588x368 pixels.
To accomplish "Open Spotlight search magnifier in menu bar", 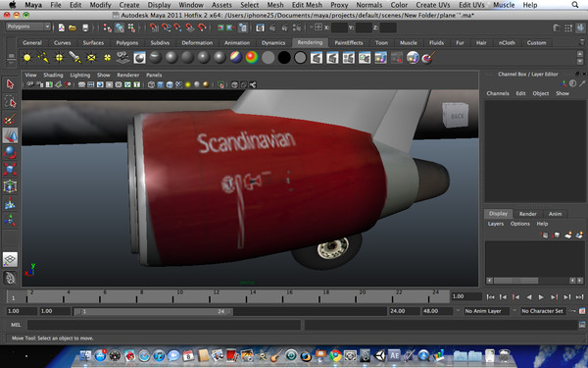I will (575, 5).
